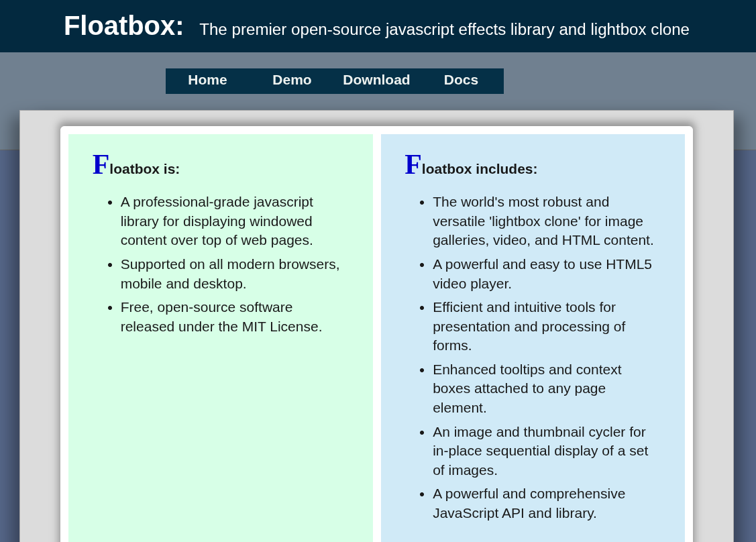The height and width of the screenshot is (542, 756).
Task: Click the 'Floatbox is:' heading
Action: tap(144, 169)
